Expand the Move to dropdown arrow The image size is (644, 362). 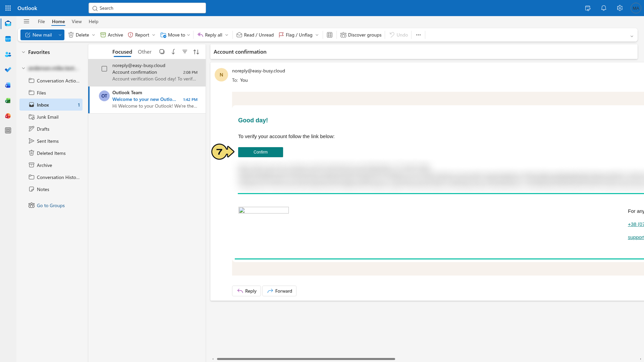(189, 35)
